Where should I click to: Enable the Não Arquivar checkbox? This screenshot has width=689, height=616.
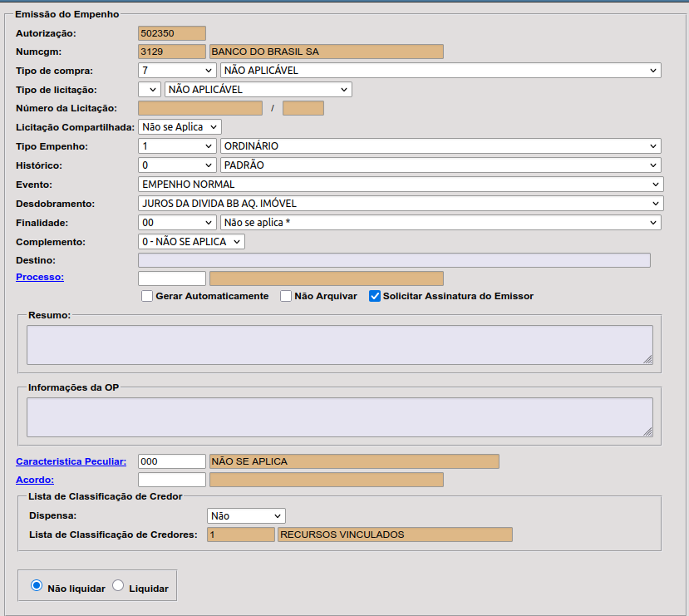(x=286, y=296)
